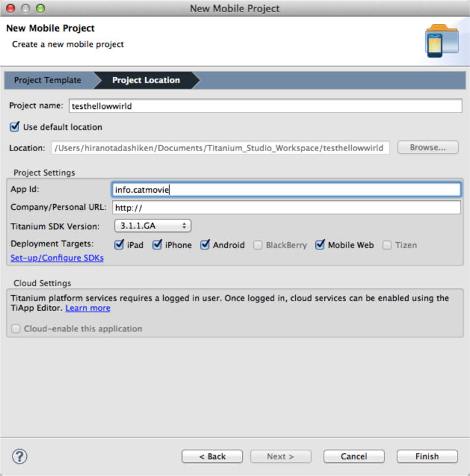Click the Browse... button
This screenshot has height=476, width=470.
point(428,147)
